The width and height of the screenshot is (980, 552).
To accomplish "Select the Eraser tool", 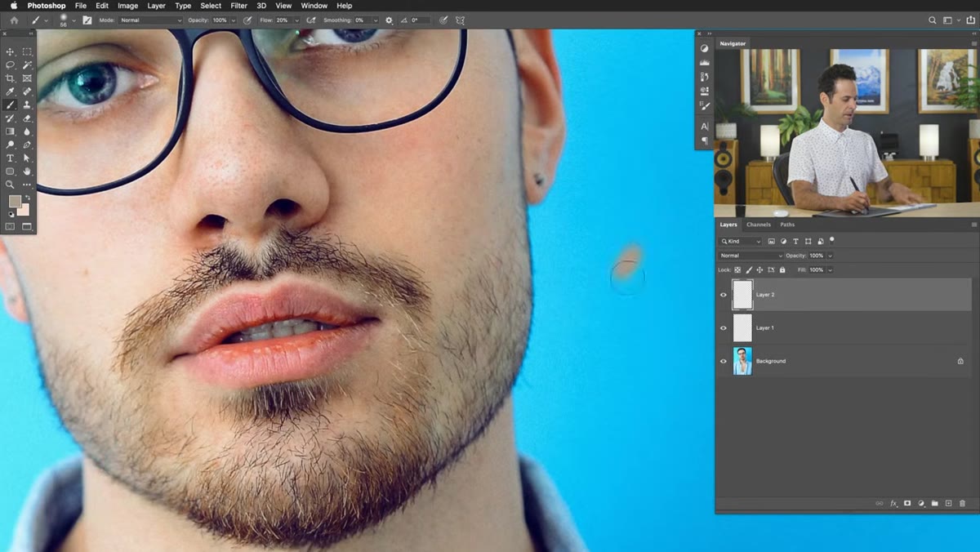I will (x=27, y=118).
